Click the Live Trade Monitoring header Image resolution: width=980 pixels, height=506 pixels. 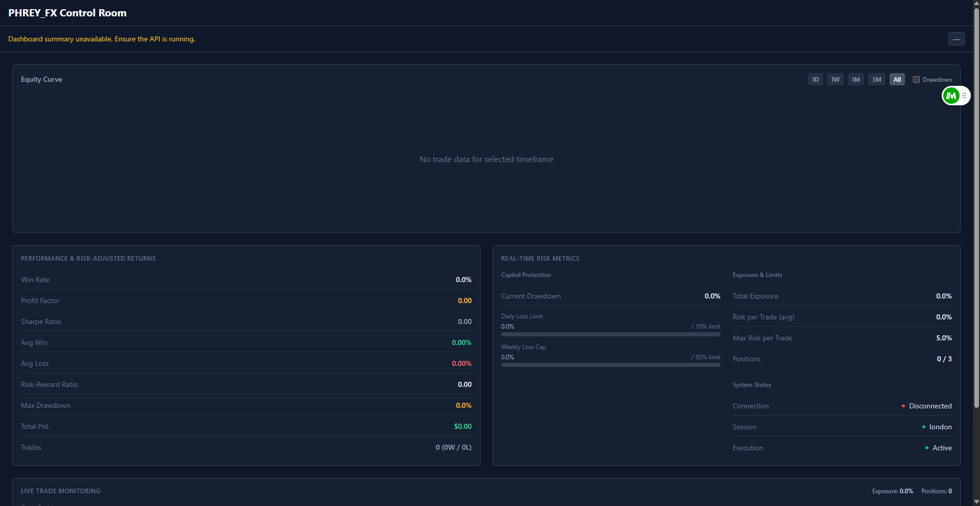tap(61, 491)
